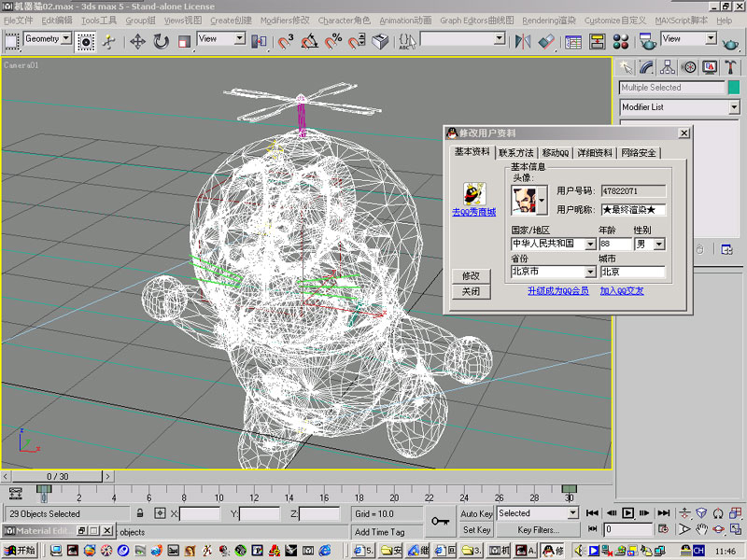
Task: Click the Quick Render teapot icon
Action: coord(730,44)
